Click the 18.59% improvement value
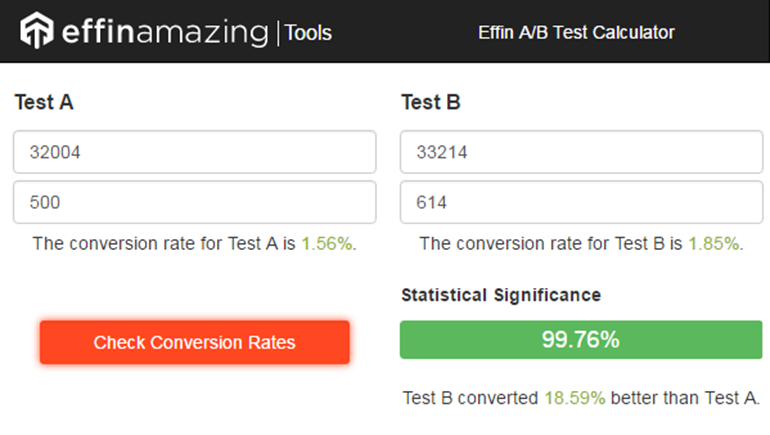 tap(574, 397)
